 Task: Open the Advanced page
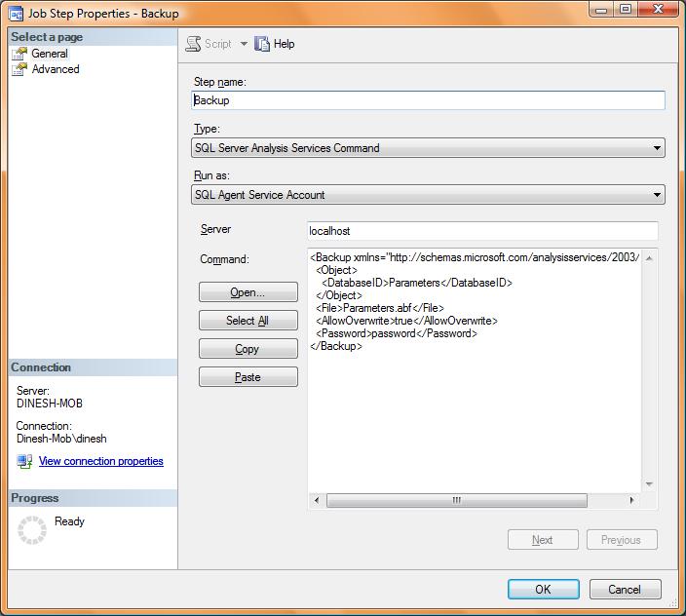tap(56, 69)
